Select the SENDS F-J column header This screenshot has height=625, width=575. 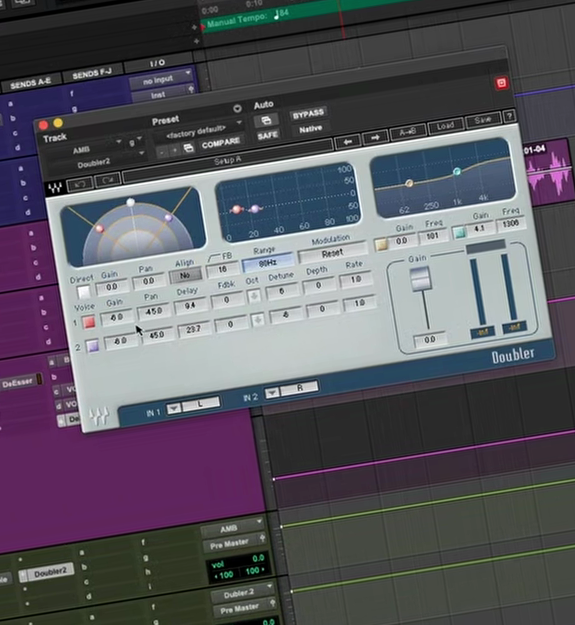(92, 74)
